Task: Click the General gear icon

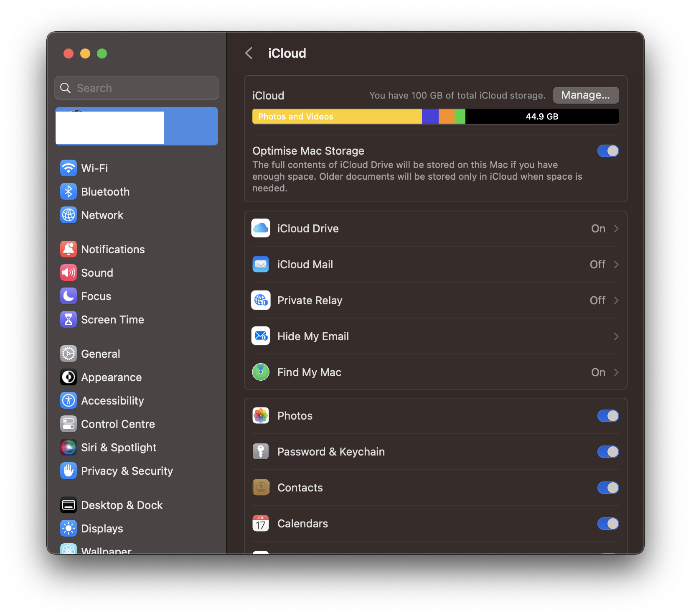Action: point(69,354)
